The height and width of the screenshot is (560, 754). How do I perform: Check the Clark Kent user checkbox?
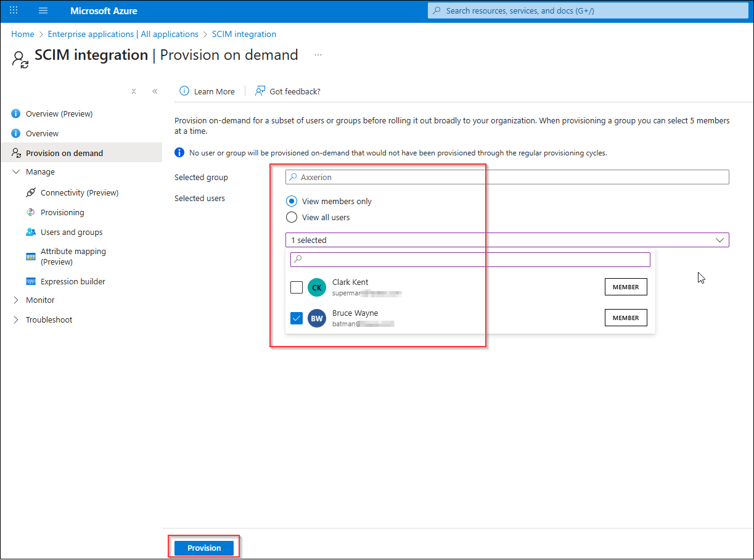[x=297, y=287]
